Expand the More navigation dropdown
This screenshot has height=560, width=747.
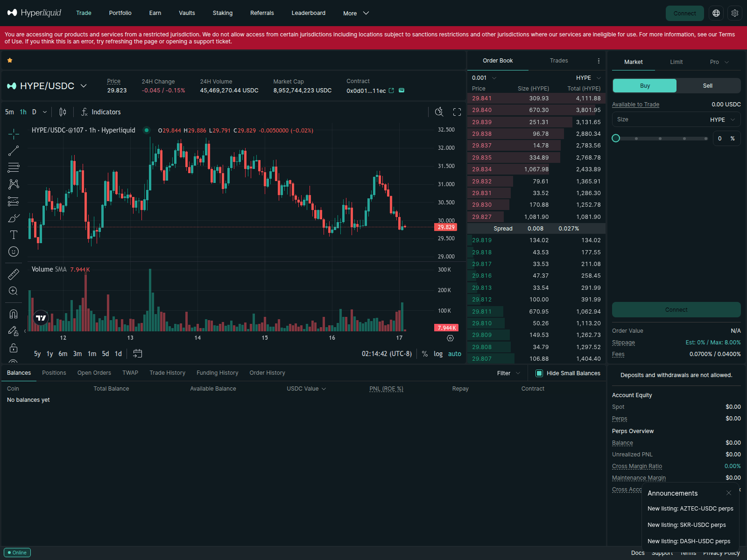(x=356, y=13)
